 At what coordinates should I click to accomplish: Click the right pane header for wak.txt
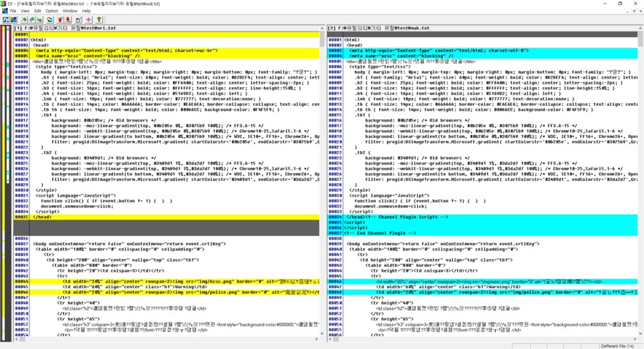482,29
